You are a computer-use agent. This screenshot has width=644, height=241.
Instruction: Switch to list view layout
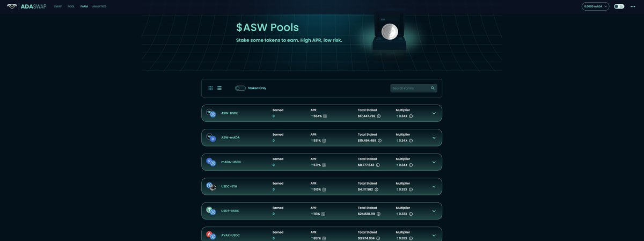point(219,88)
